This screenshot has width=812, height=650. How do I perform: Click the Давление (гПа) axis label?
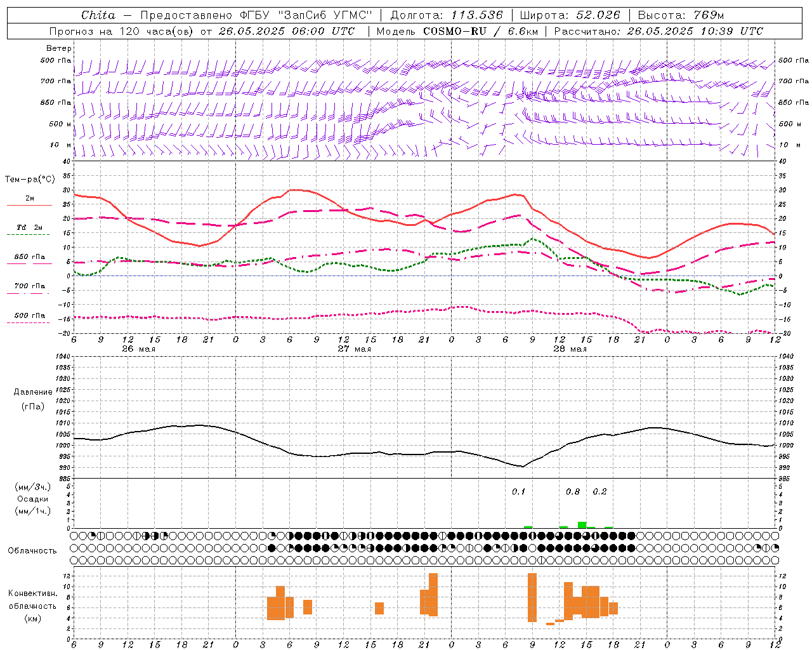point(33,399)
